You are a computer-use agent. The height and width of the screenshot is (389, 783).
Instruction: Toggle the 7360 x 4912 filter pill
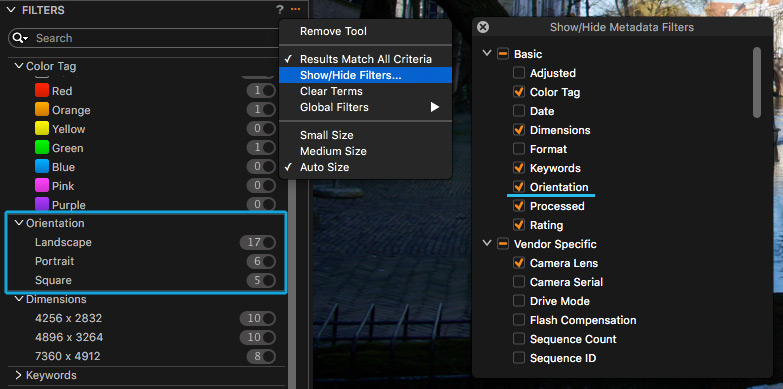(x=261, y=356)
